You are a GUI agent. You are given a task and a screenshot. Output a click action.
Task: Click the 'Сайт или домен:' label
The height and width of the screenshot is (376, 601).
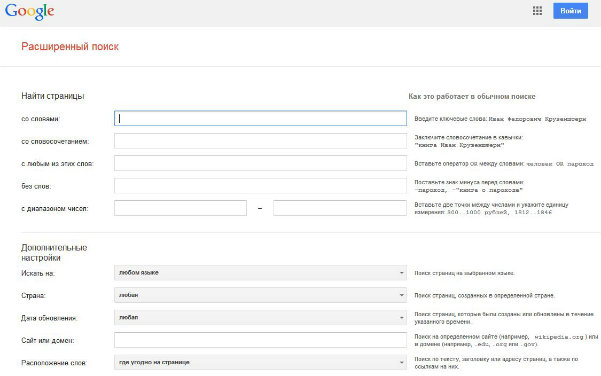click(48, 340)
